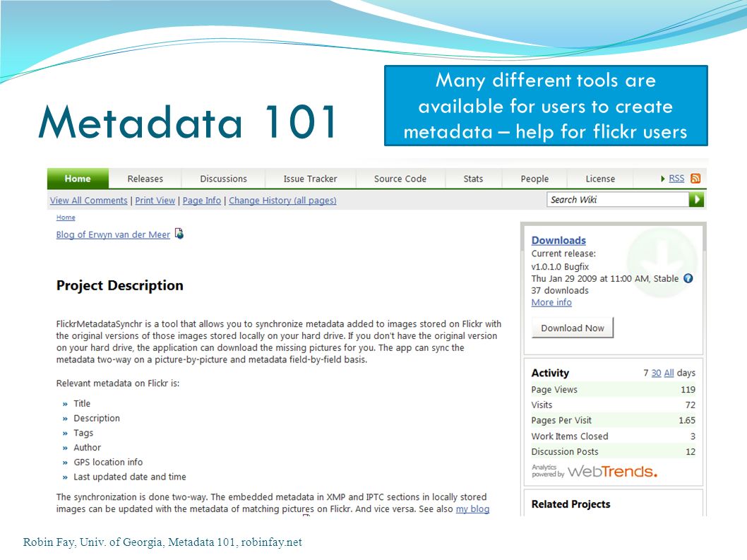Click the robinfay.net footer credit
The image size is (747, 560).
pos(271,542)
